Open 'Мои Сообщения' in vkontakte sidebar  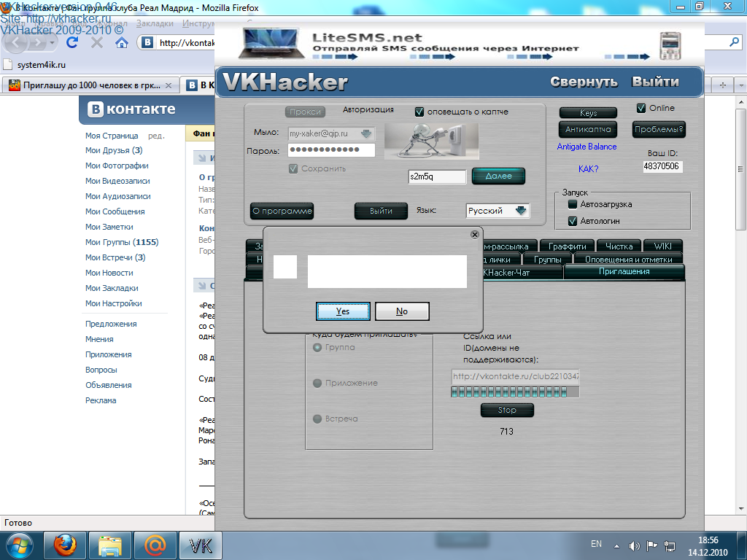[x=115, y=211]
